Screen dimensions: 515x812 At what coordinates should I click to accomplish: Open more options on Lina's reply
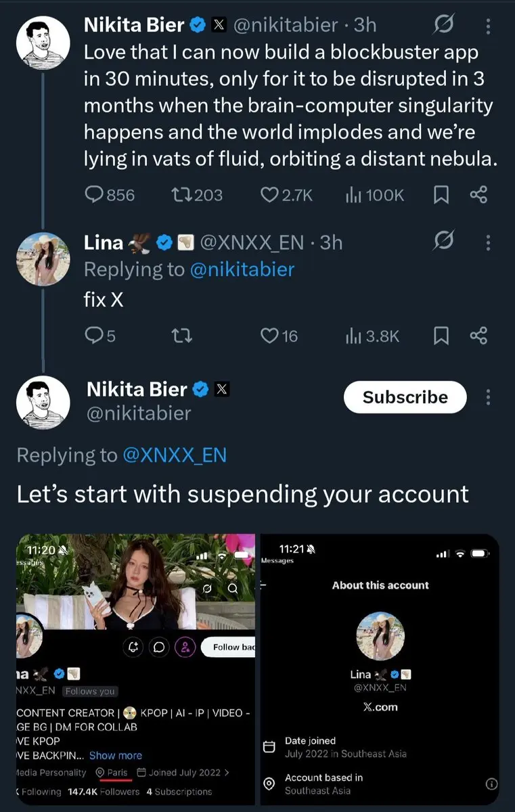(489, 242)
